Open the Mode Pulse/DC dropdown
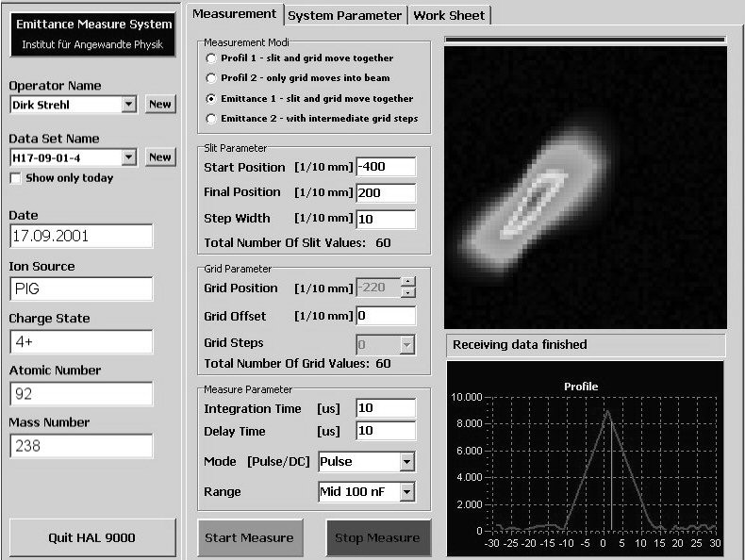This screenshot has width=745, height=560. click(406, 462)
